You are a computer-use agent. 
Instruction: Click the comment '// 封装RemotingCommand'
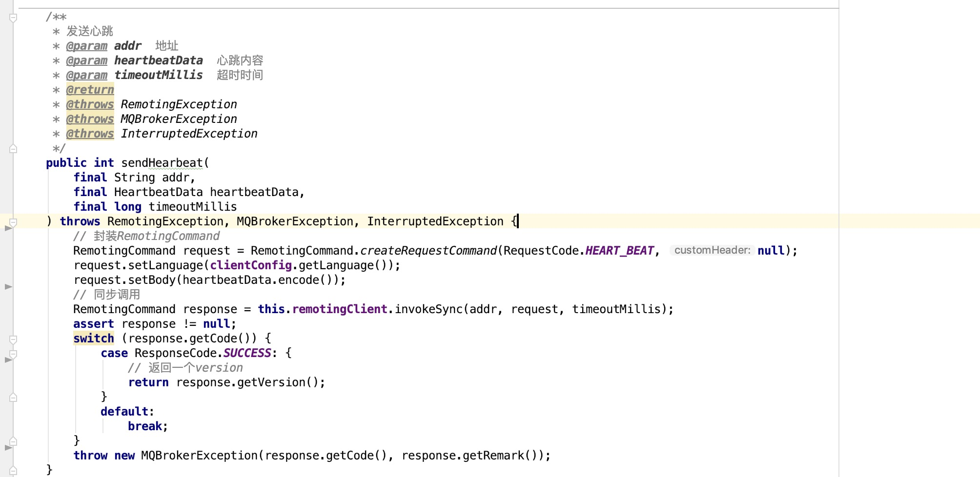pyautogui.click(x=146, y=236)
